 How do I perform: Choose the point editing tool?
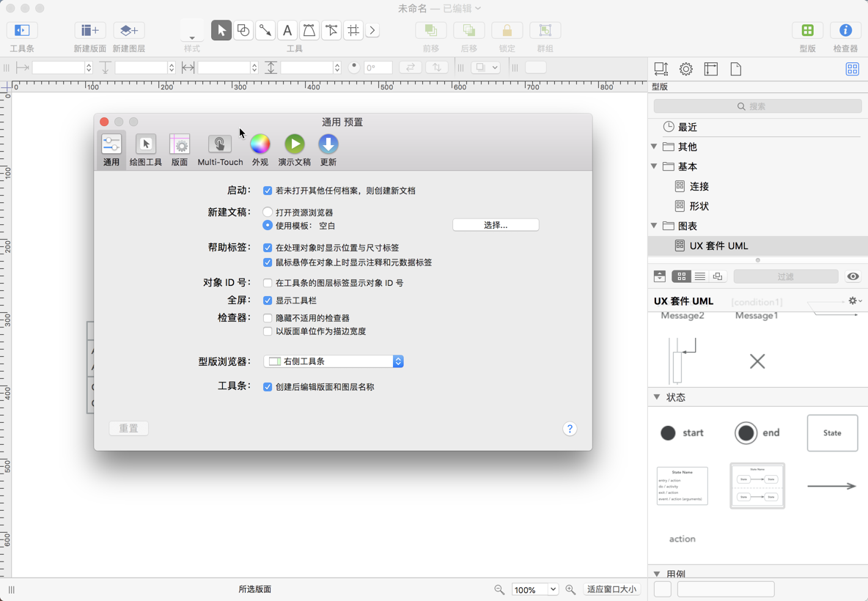coord(331,30)
